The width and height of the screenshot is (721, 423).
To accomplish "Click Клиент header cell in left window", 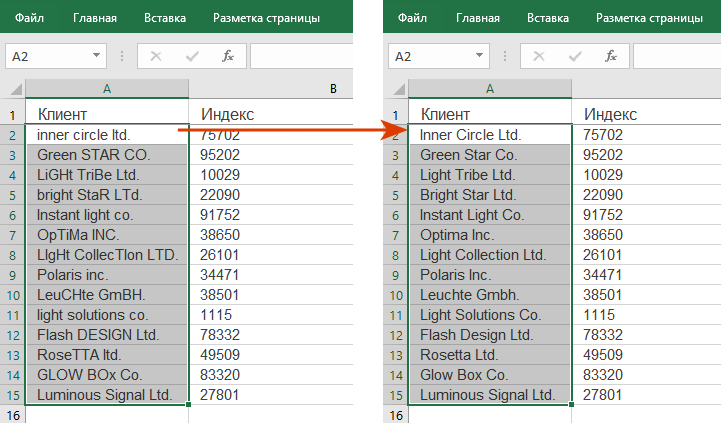I will tap(107, 114).
